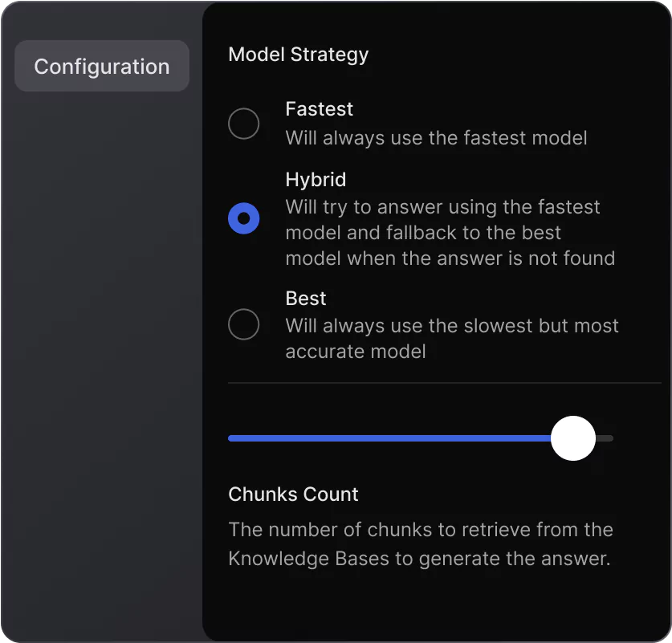
Task: Click the white Chunks Count slider handle
Action: [x=572, y=438]
